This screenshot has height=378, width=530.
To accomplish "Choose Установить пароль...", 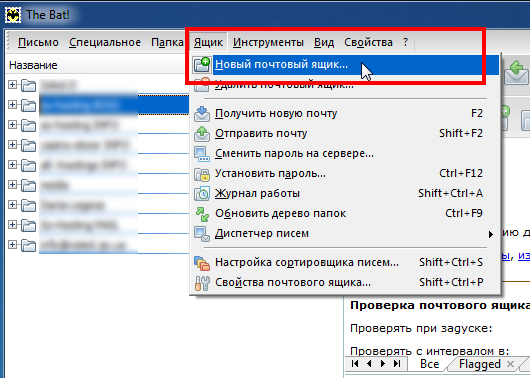I will tap(345, 173).
